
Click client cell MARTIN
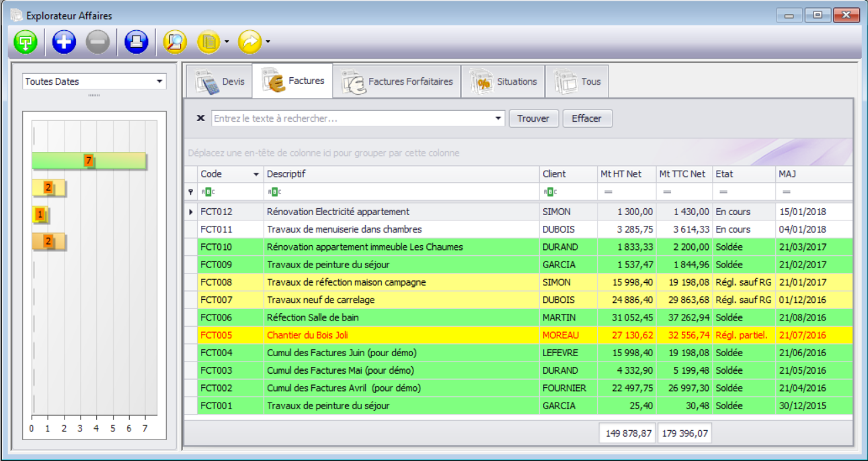(568, 317)
